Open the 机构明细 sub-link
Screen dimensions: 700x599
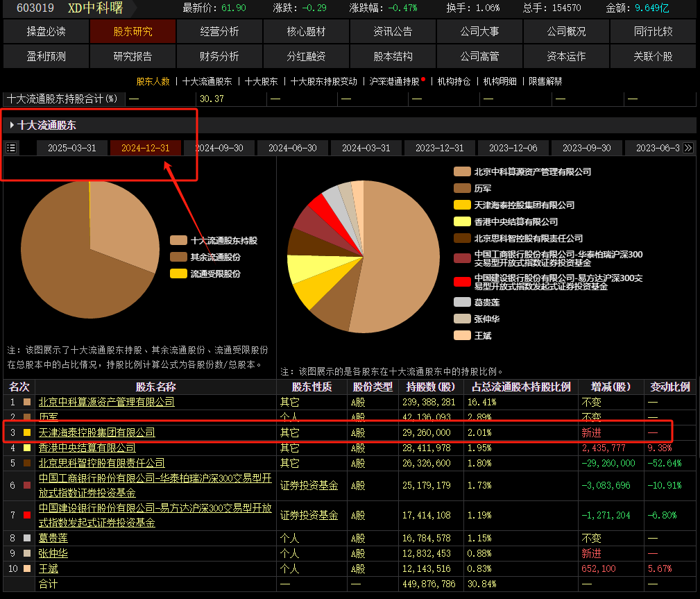(x=500, y=81)
